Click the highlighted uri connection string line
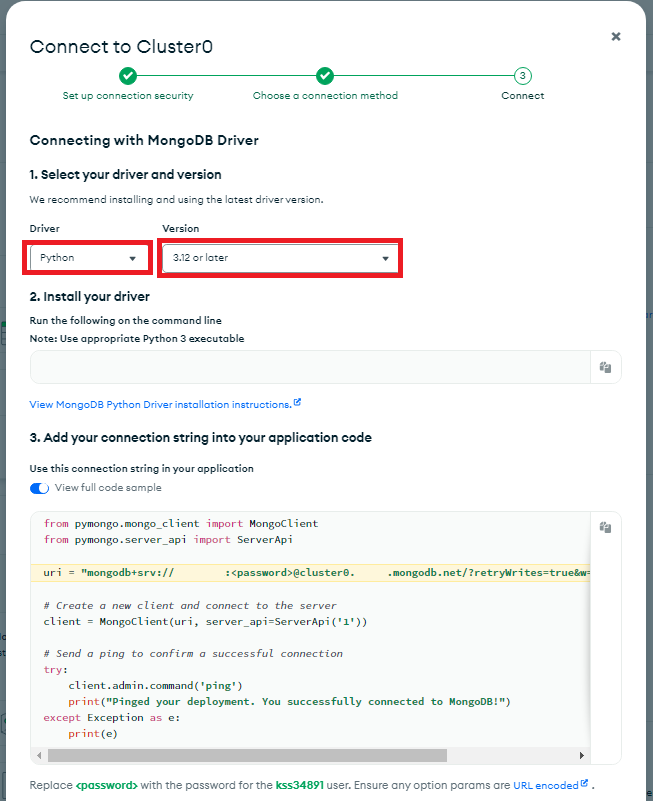This screenshot has width=653, height=801. point(310,573)
